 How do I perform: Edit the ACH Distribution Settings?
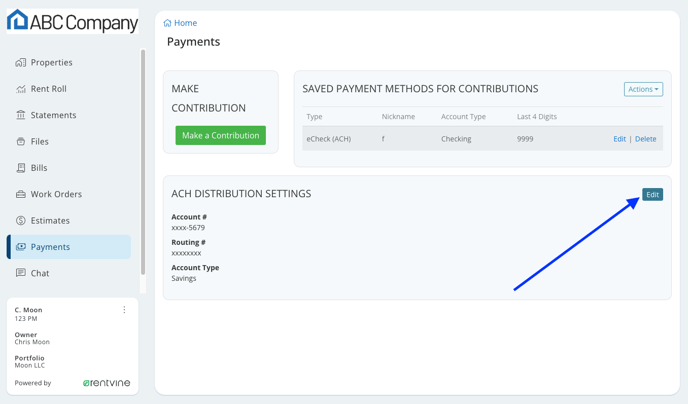click(x=652, y=195)
